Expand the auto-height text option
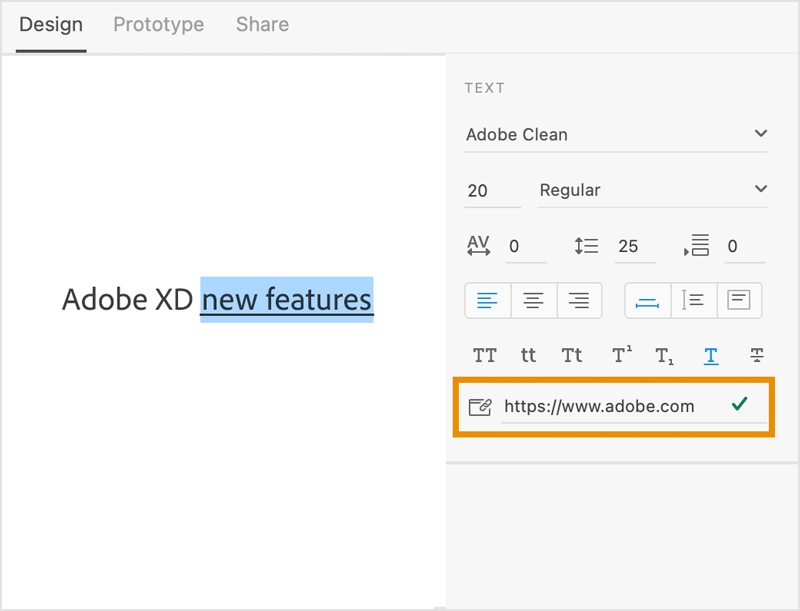The image size is (800, 611). [x=692, y=300]
